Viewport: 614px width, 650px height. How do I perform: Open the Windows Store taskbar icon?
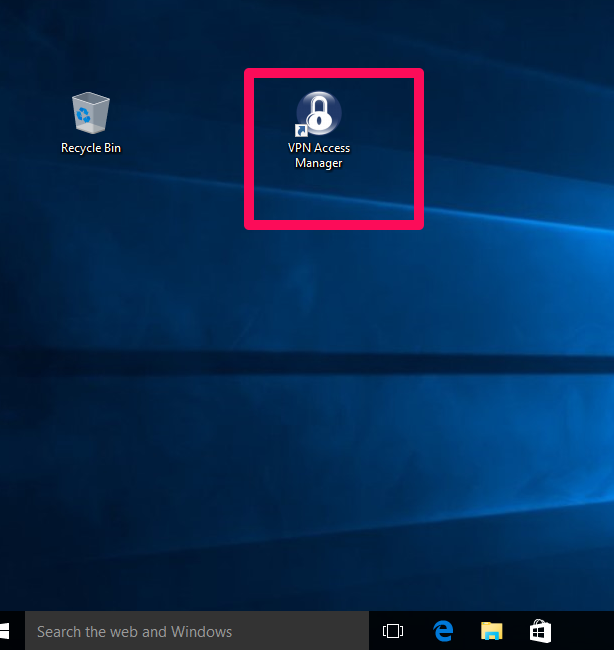pyautogui.click(x=540, y=631)
